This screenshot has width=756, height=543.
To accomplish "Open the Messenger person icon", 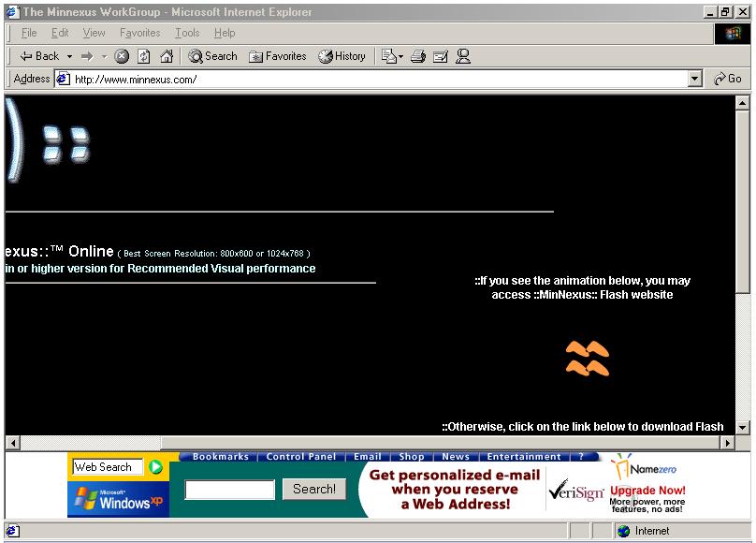I will (463, 56).
